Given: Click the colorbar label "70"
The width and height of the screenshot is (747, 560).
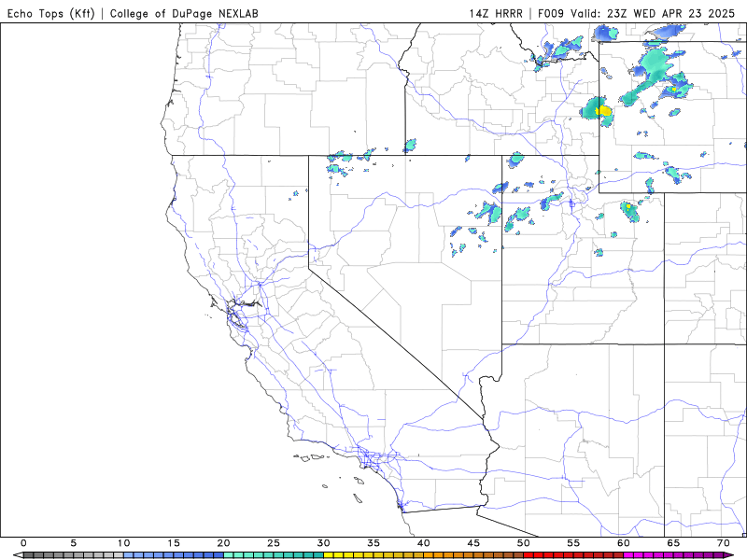Looking at the screenshot, I should pyautogui.click(x=724, y=543).
